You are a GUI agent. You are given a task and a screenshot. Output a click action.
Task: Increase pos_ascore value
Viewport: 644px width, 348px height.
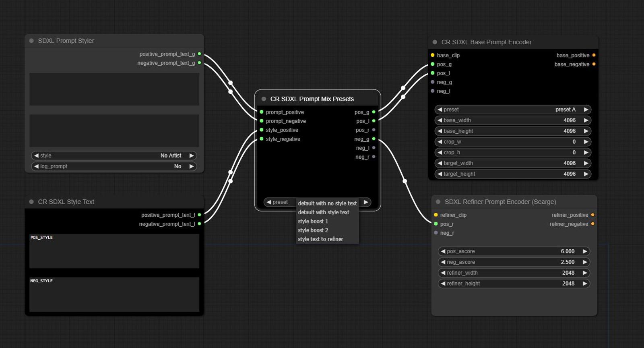(x=585, y=251)
